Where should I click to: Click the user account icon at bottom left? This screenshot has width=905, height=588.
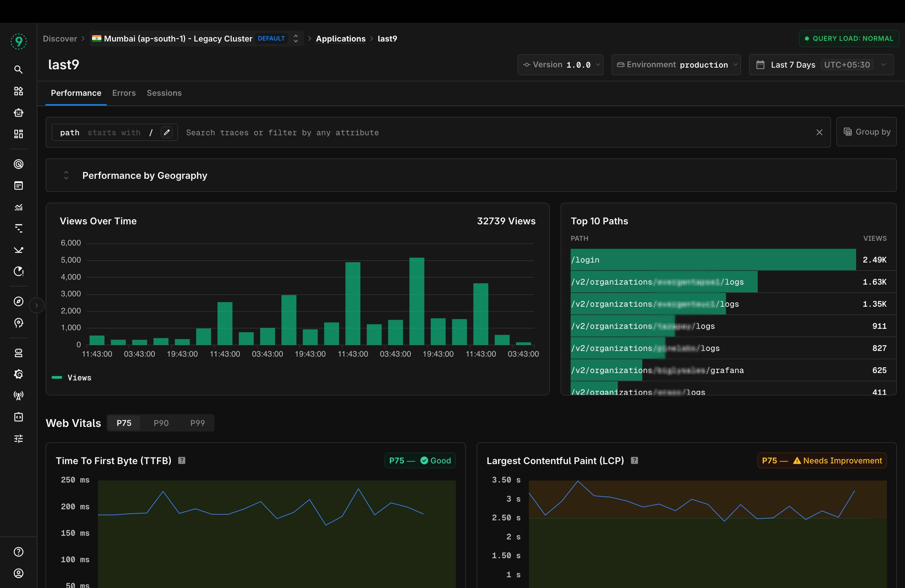coord(18,574)
